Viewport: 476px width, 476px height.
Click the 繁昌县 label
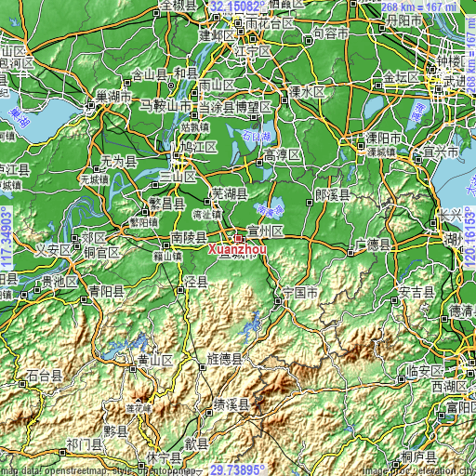pos(167,204)
